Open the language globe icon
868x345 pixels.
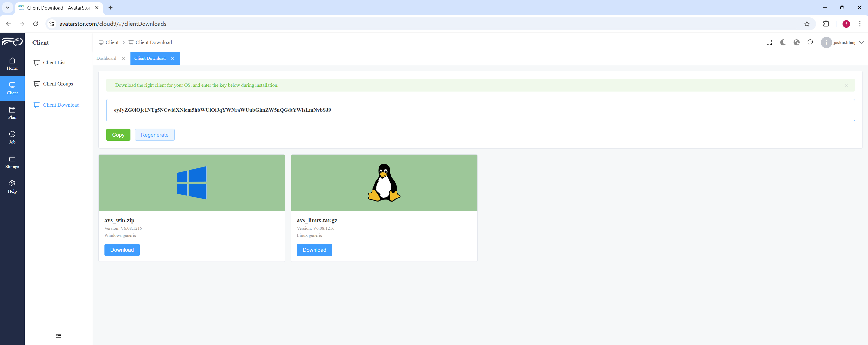[797, 42]
